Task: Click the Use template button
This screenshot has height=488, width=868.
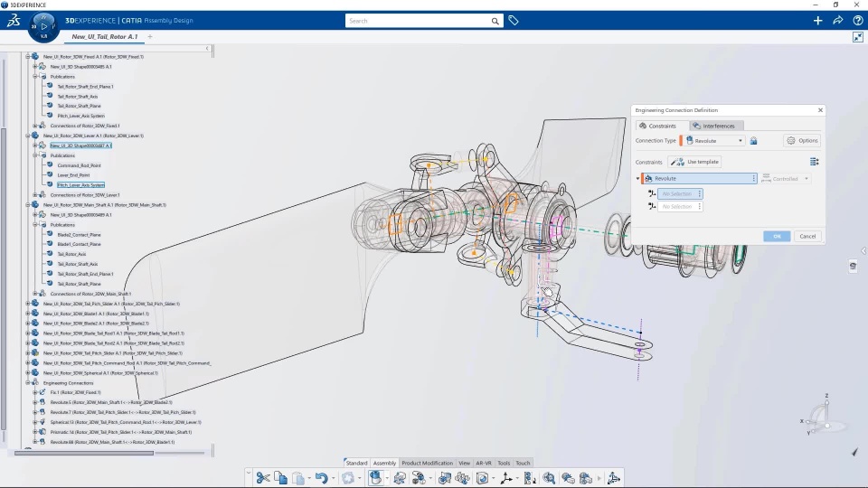Action: click(695, 162)
